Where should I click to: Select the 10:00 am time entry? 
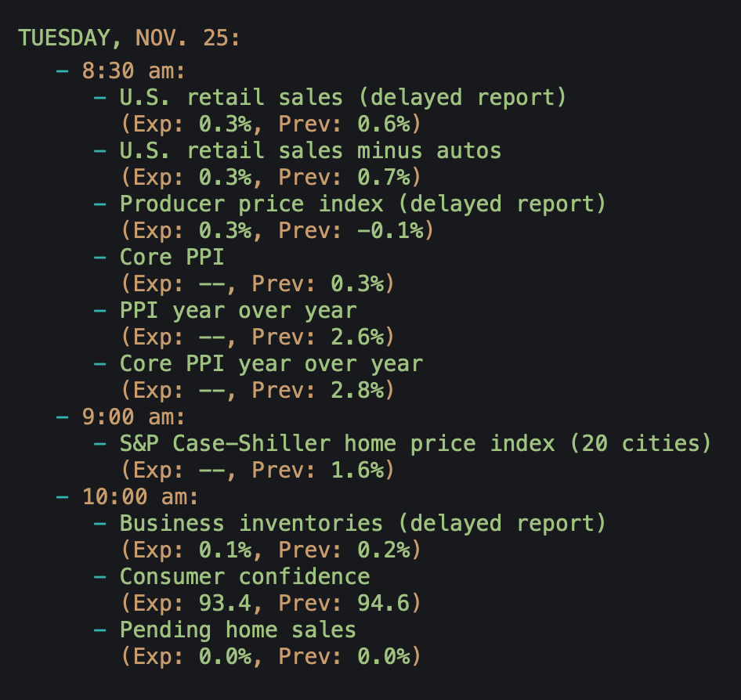[140, 497]
